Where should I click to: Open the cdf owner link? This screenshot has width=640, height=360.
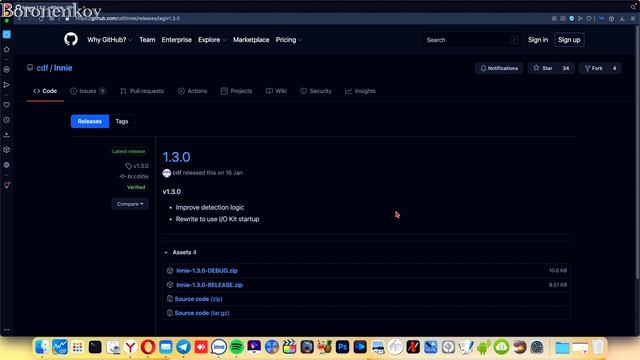pyautogui.click(x=42, y=68)
